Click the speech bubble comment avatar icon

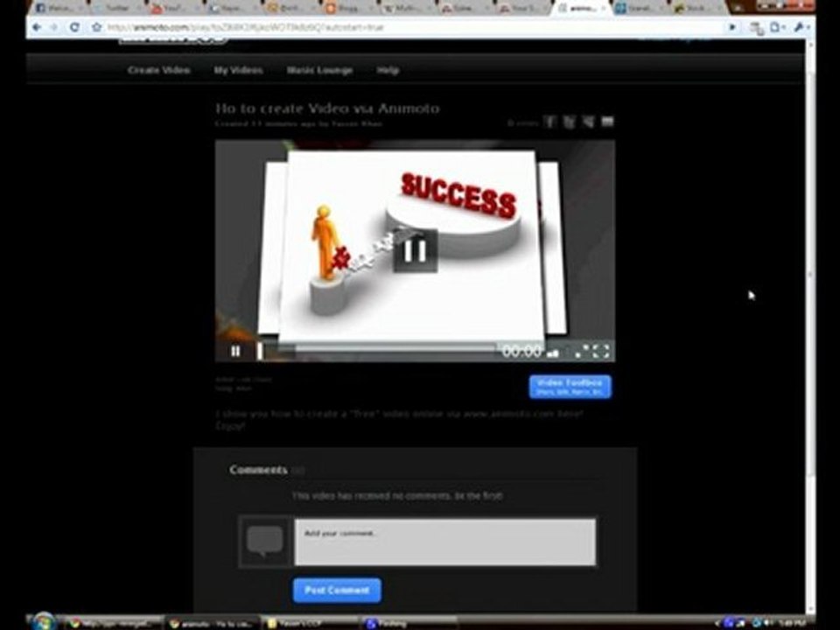pos(264,541)
